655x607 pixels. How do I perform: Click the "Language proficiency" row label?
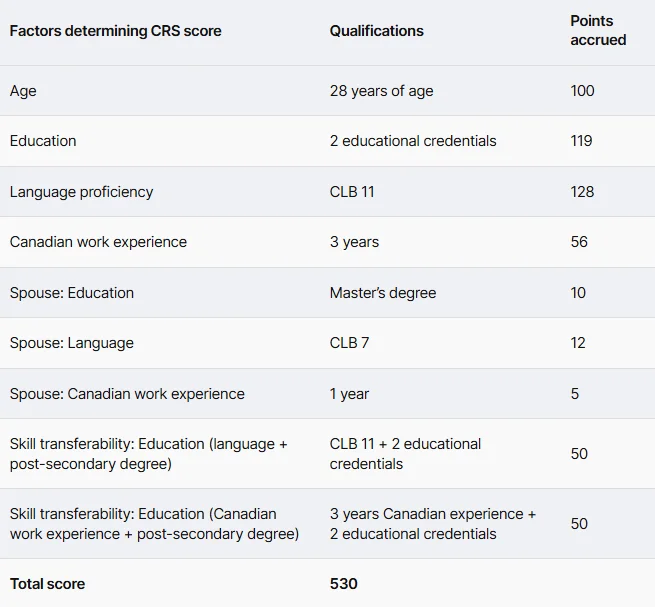point(82,192)
